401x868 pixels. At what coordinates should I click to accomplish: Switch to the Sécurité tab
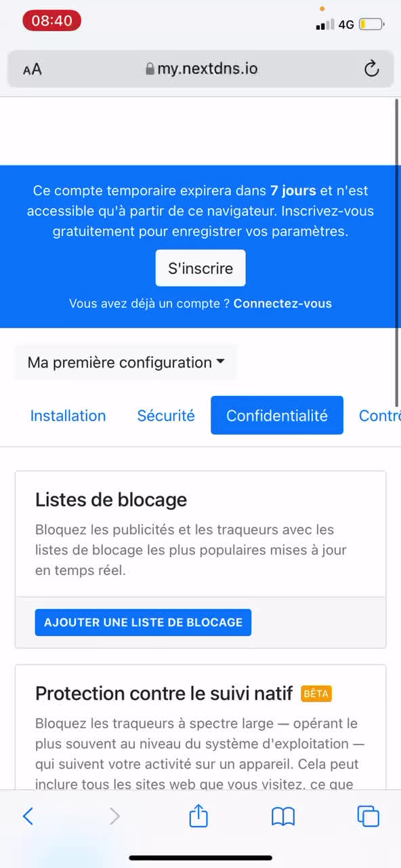pos(166,416)
